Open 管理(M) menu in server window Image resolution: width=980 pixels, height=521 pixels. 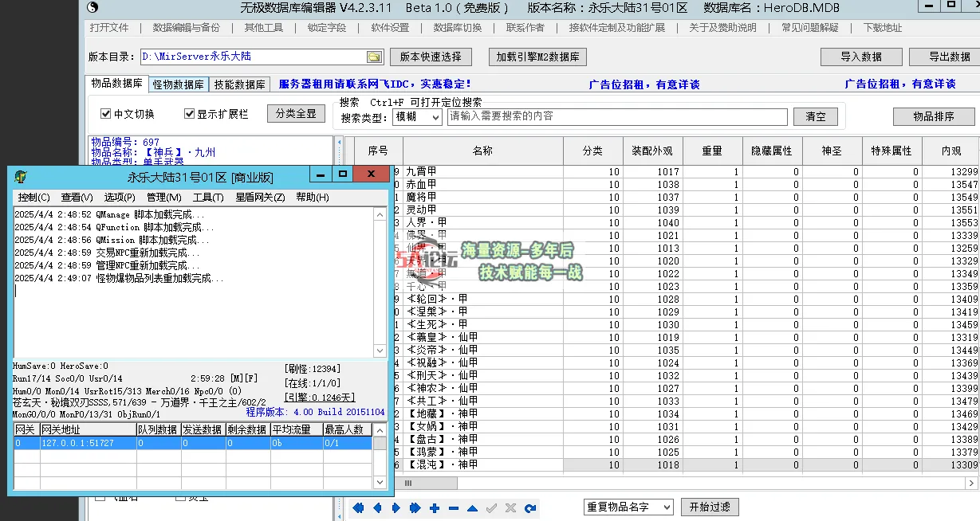click(x=163, y=198)
